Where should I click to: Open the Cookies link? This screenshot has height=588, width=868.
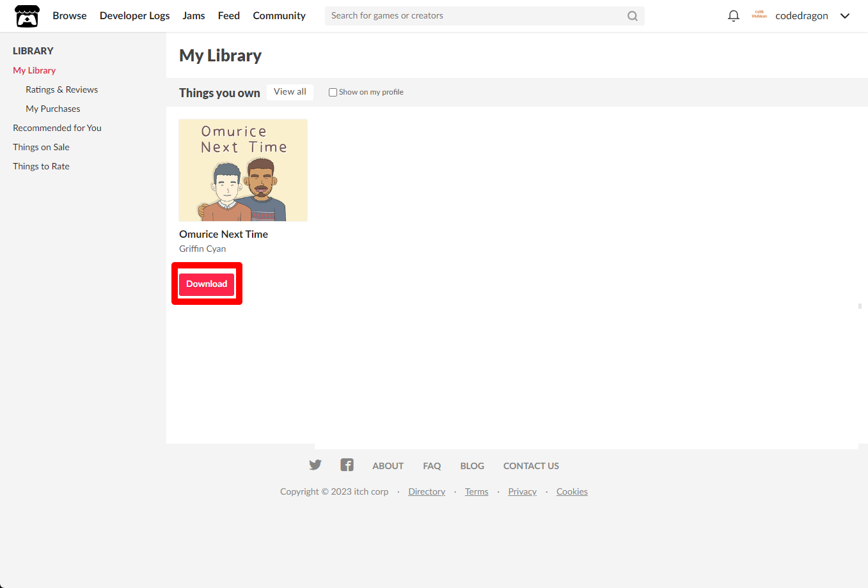tap(572, 491)
